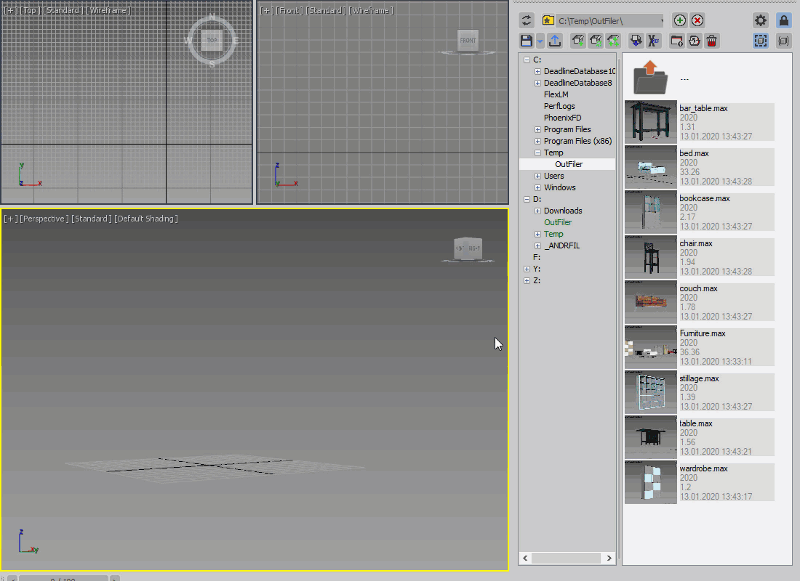The height and width of the screenshot is (581, 800).
Task: Click the red trash can delete icon
Action: pyautogui.click(x=712, y=41)
